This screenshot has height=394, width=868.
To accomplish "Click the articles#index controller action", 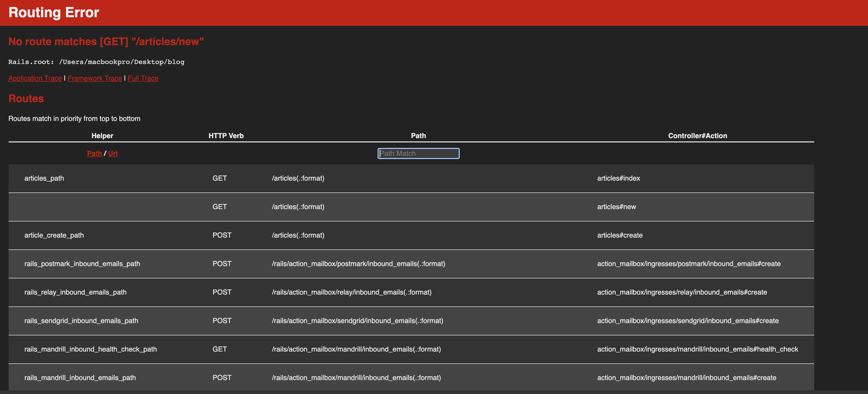I will [x=618, y=178].
